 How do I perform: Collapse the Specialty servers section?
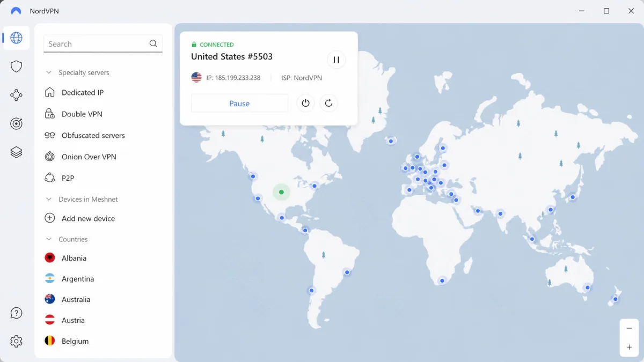coord(49,72)
